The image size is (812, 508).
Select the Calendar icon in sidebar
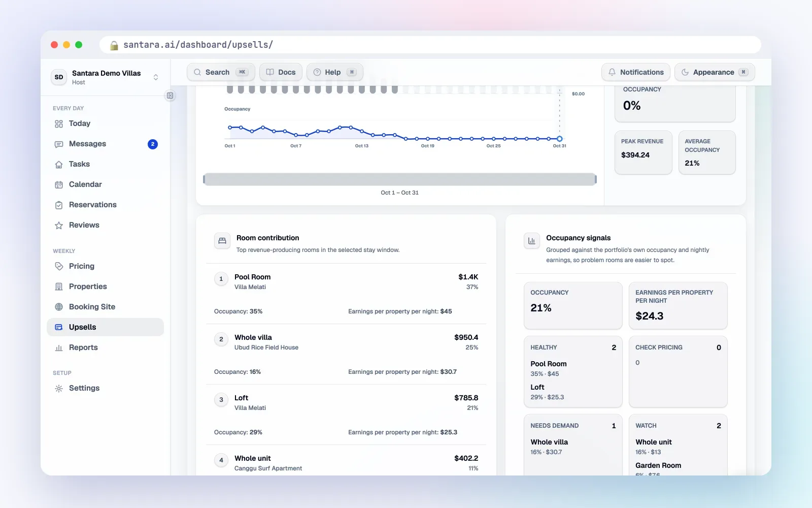coord(59,185)
